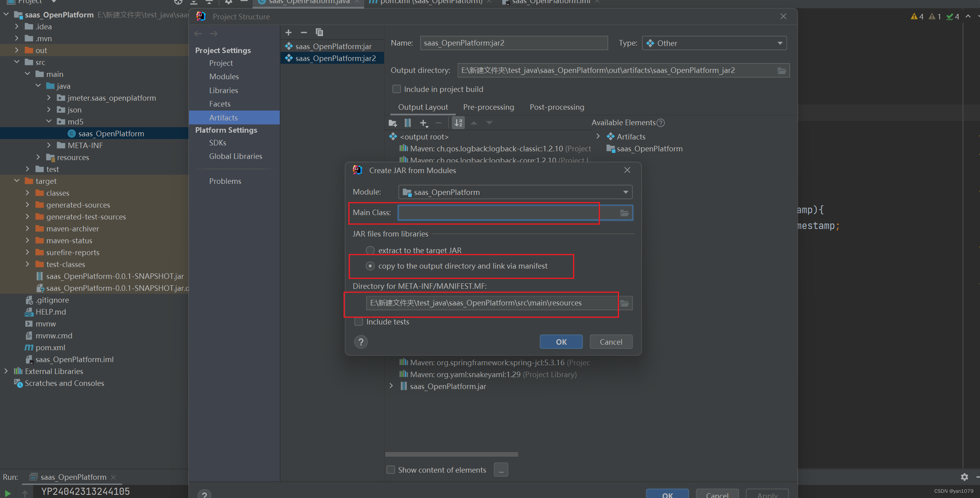The image size is (980, 498).
Task: Sort output layout elements alphabetically
Action: pos(458,123)
